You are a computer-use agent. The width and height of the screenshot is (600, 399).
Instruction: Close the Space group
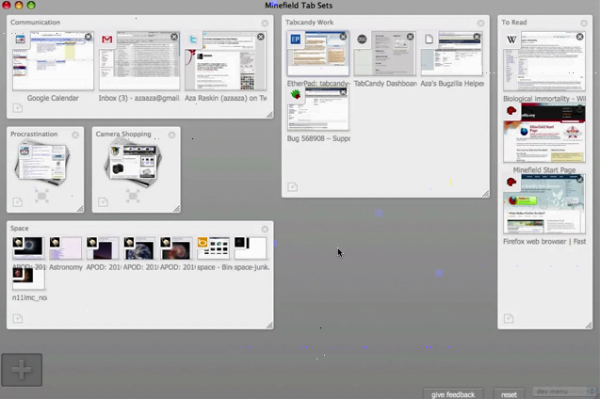(265, 229)
